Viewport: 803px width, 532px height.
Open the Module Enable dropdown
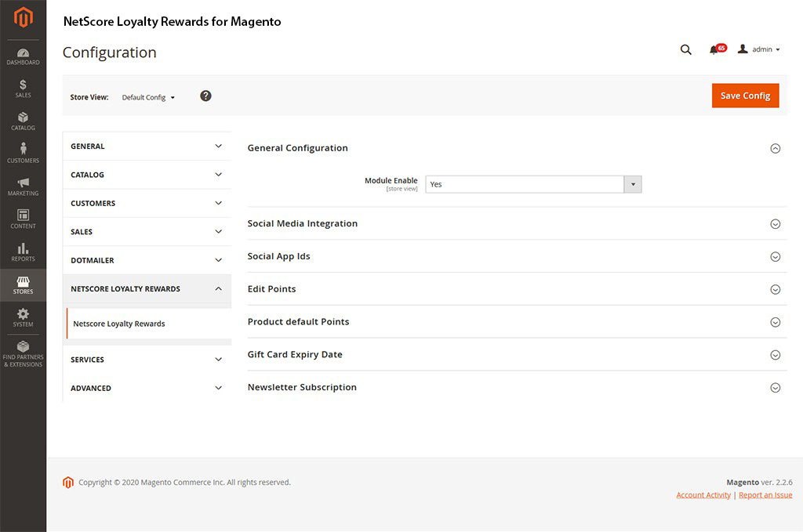(533, 184)
